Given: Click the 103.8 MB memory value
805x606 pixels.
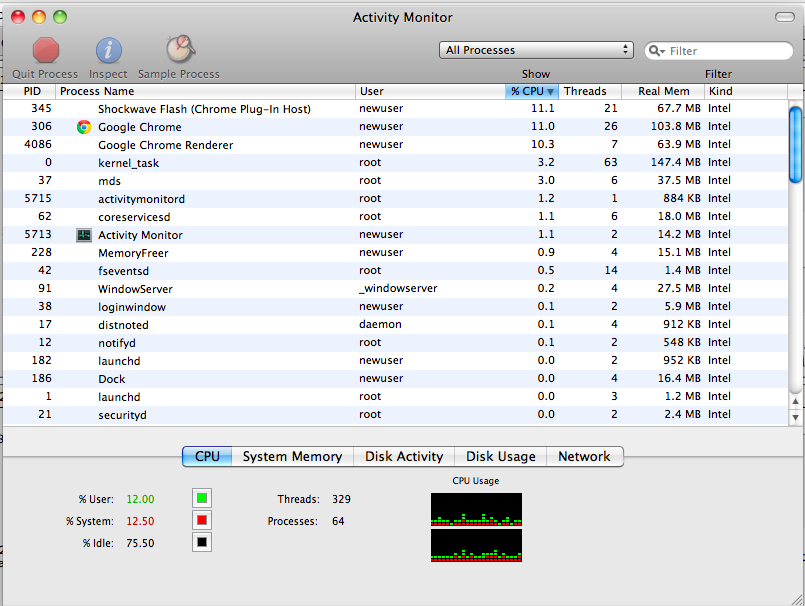Looking at the screenshot, I should click(x=676, y=126).
